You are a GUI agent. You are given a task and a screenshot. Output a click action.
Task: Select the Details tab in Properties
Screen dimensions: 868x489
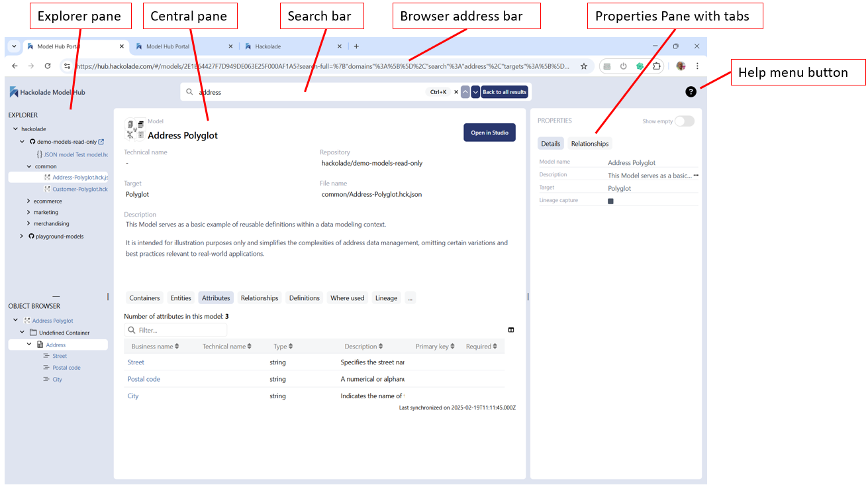(551, 144)
